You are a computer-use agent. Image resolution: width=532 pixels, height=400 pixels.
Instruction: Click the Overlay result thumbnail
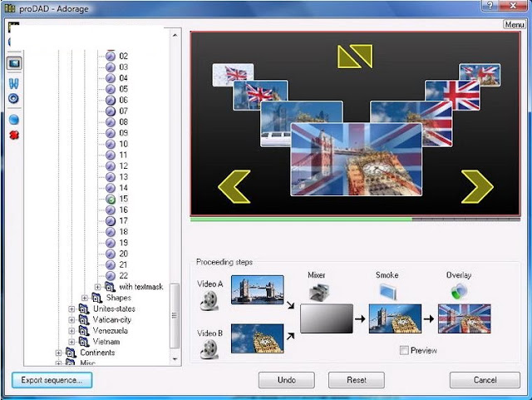coord(464,319)
